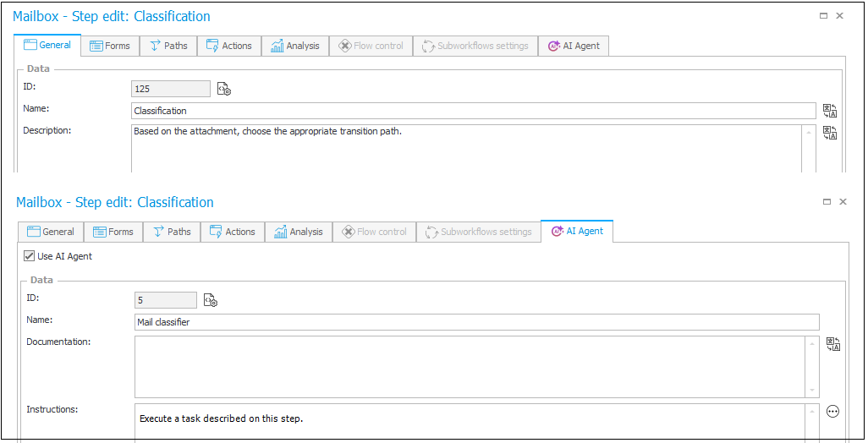The height and width of the screenshot is (443, 868).
Task: Click the Name field containing Classification
Action: point(474,111)
